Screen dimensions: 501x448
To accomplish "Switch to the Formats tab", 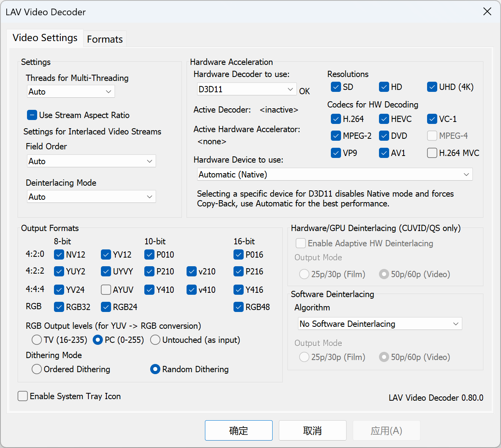I will coord(105,39).
